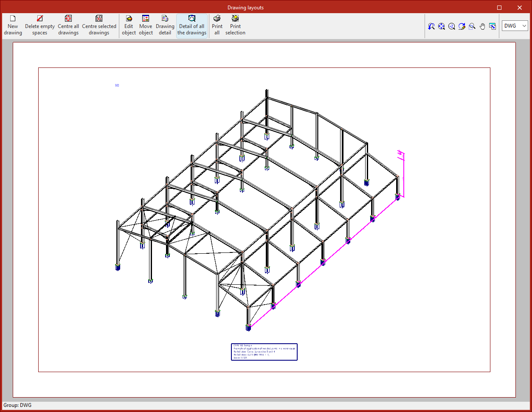Close the Drawing layouts window
This screenshot has width=532, height=412.
point(520,8)
